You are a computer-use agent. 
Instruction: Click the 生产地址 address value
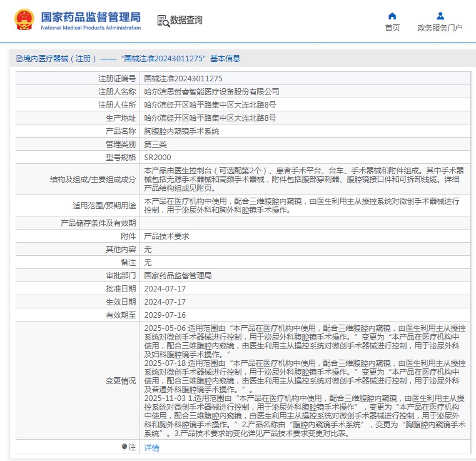[x=210, y=118]
